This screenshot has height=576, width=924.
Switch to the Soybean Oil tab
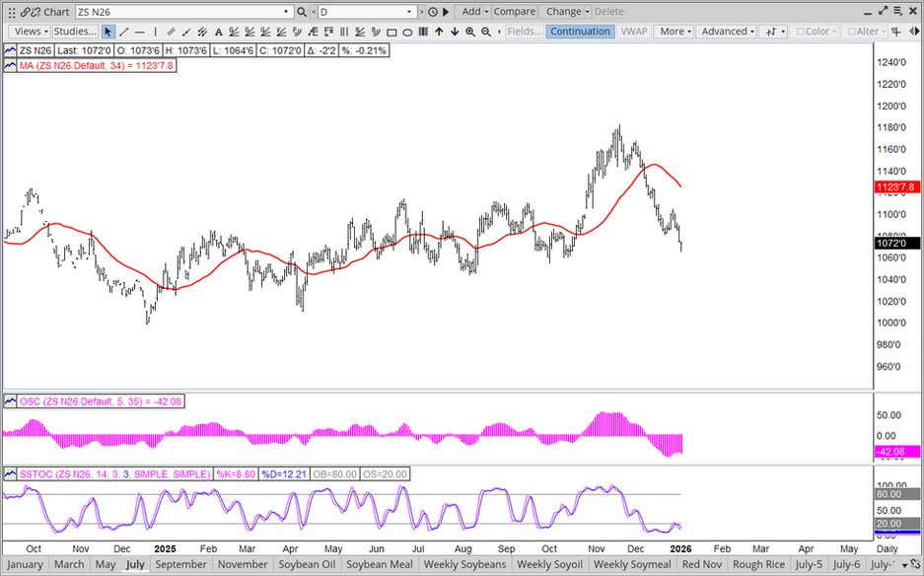[x=307, y=564]
